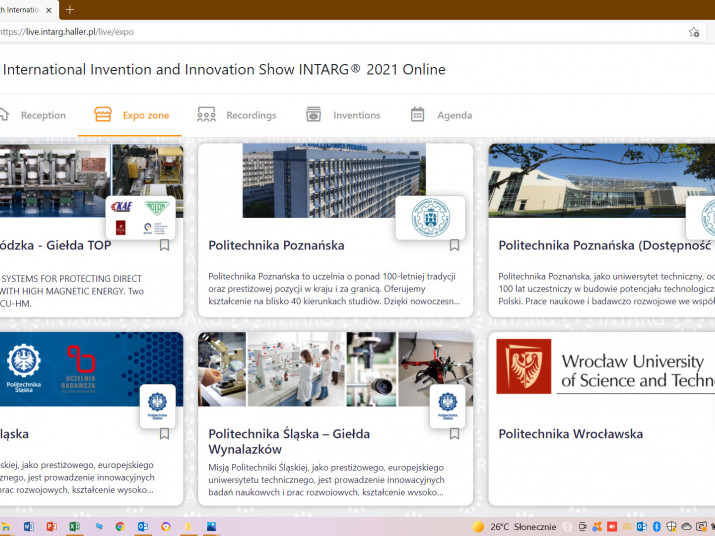
Task: Open a new browser tab
Action: [70, 9]
